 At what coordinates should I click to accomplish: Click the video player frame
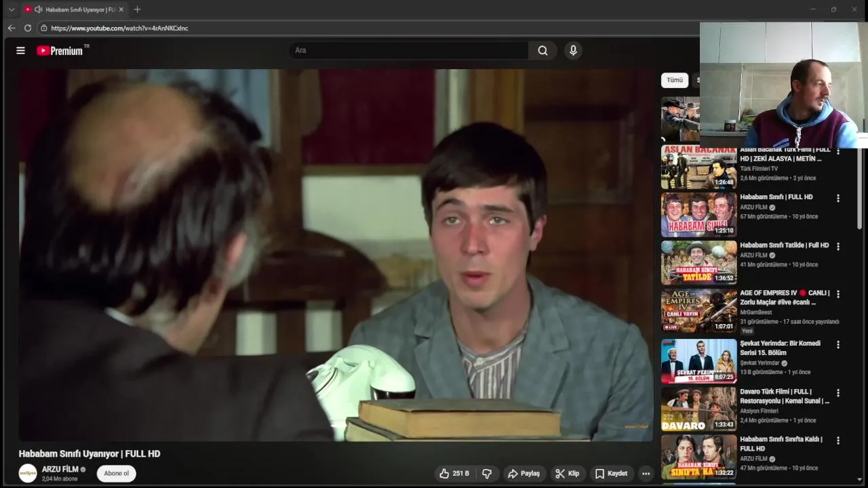336,255
